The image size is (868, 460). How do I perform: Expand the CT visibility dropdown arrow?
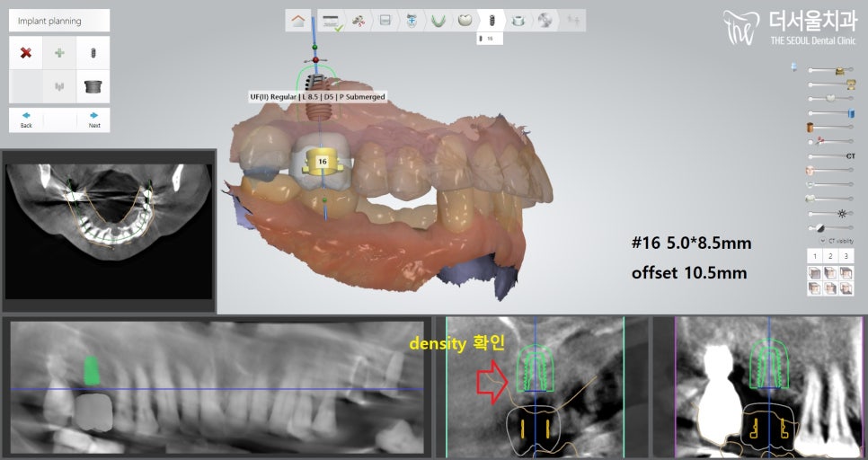(x=822, y=241)
